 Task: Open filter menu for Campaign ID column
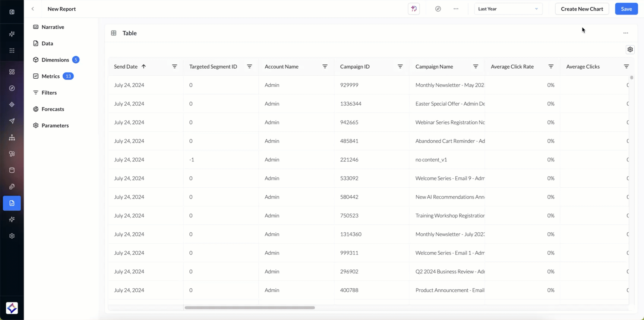pos(400,66)
